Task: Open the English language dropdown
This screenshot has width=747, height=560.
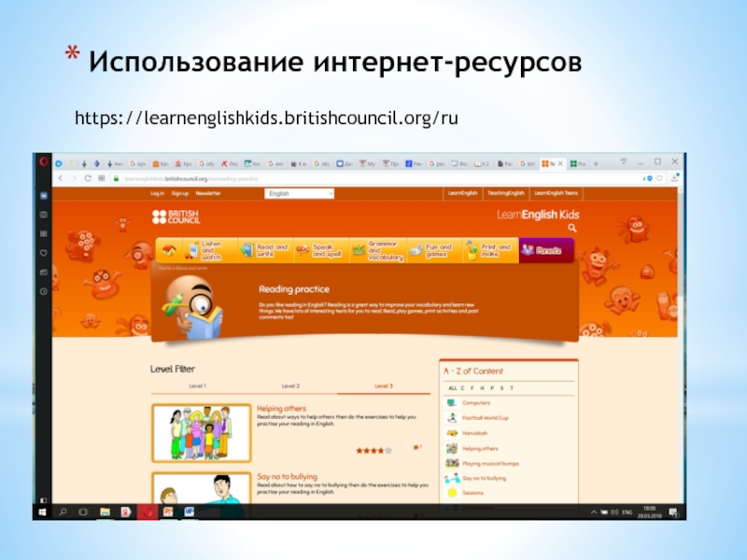Action: 299,193
